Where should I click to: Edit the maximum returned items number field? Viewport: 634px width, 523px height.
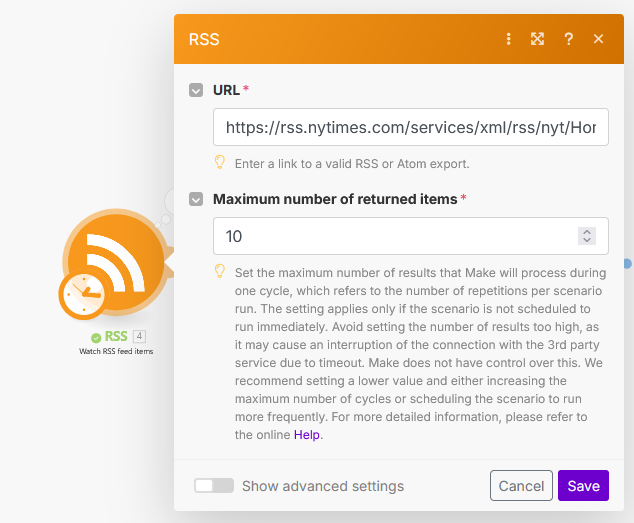pos(411,236)
